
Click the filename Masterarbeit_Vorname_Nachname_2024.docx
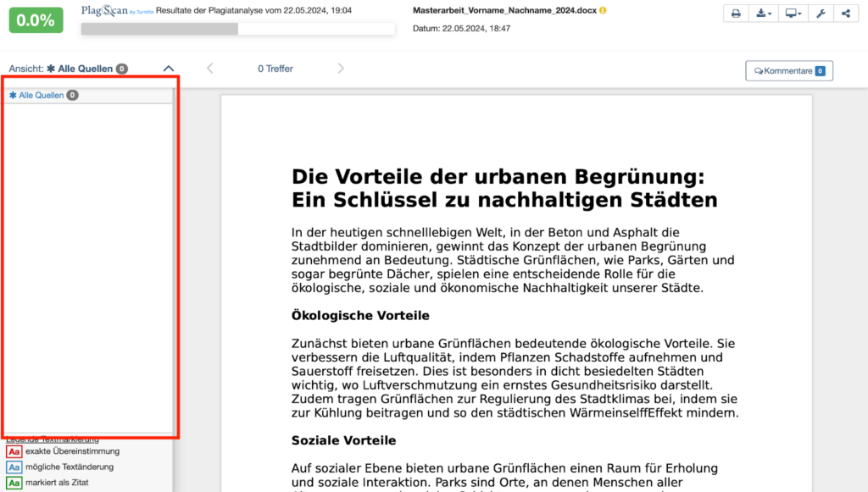click(x=504, y=10)
